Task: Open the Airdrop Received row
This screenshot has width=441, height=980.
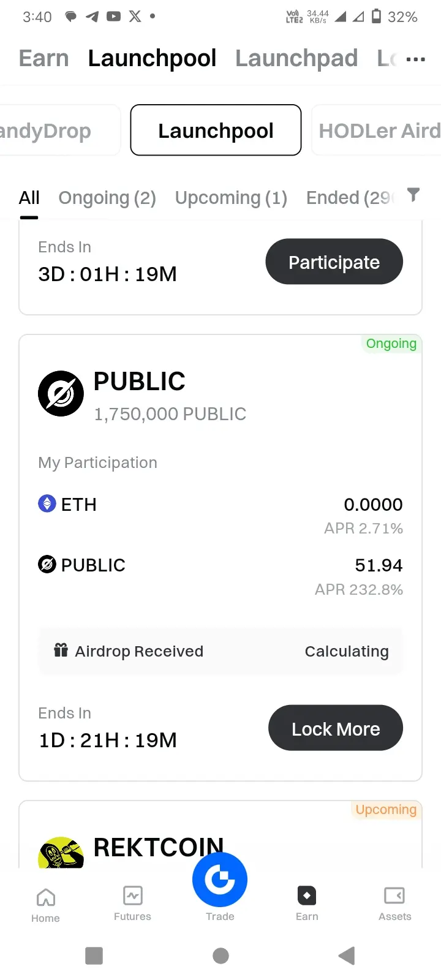Action: click(221, 651)
